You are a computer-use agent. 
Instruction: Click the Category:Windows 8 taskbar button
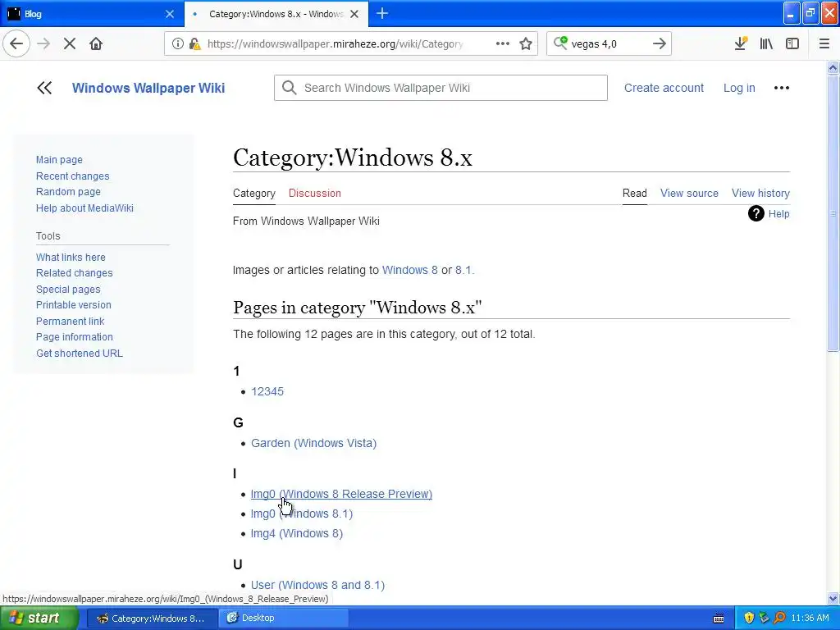[x=152, y=619]
